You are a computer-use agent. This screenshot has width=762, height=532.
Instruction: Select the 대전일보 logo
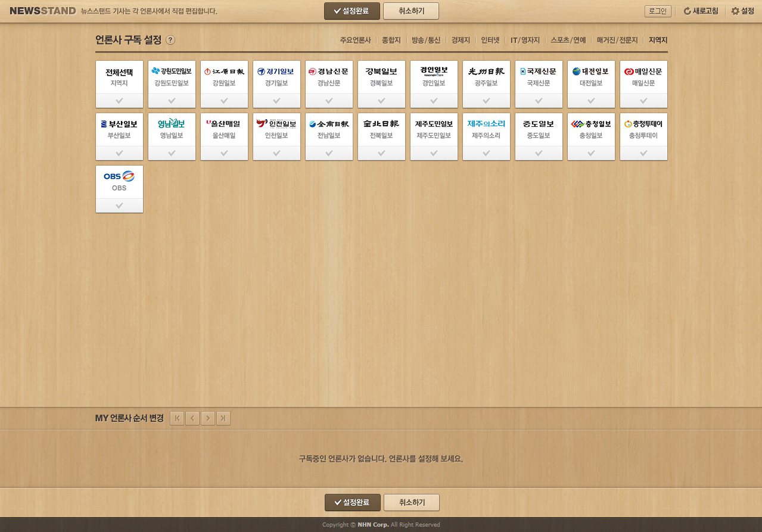point(591,71)
